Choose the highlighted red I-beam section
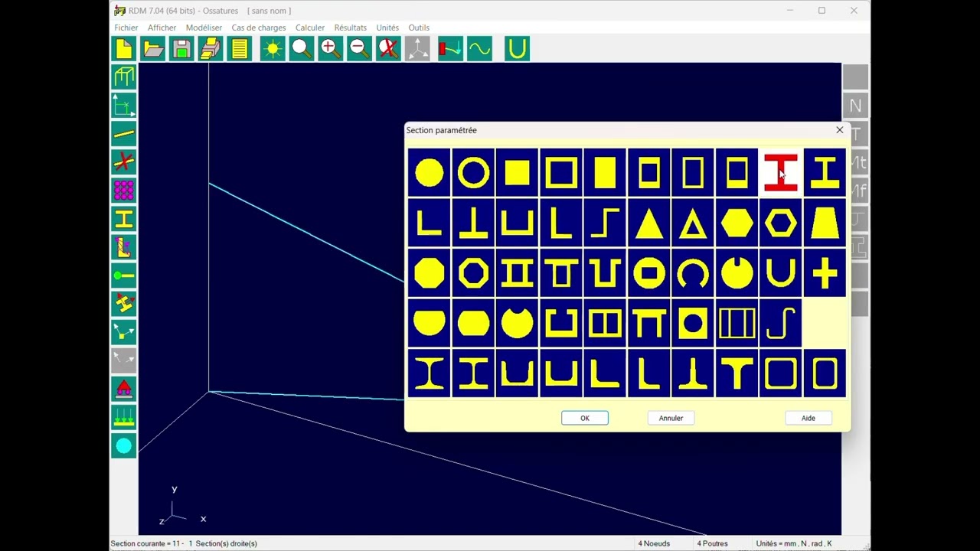 pos(781,173)
